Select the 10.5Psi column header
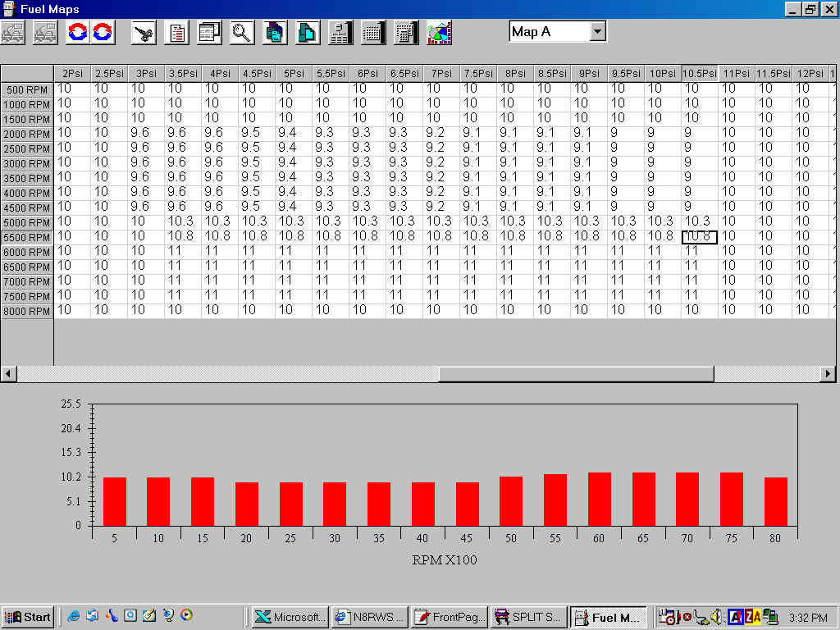840x630 pixels. (x=700, y=73)
